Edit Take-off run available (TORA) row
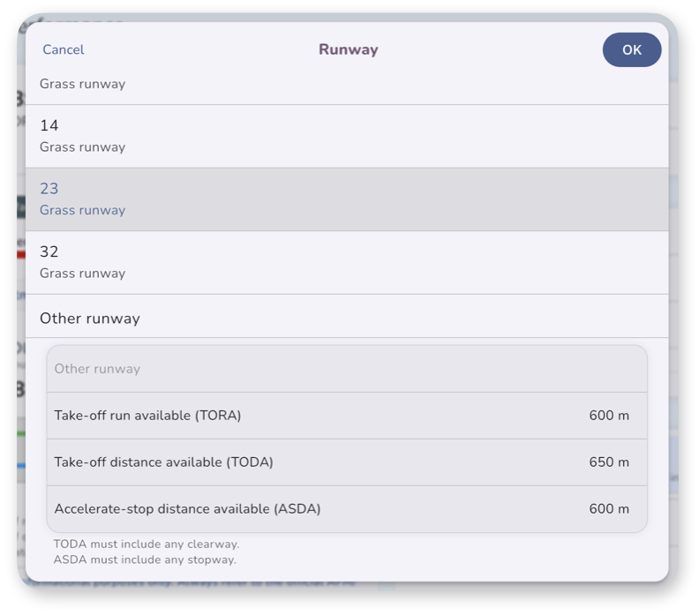The image size is (699, 616). pos(347,416)
